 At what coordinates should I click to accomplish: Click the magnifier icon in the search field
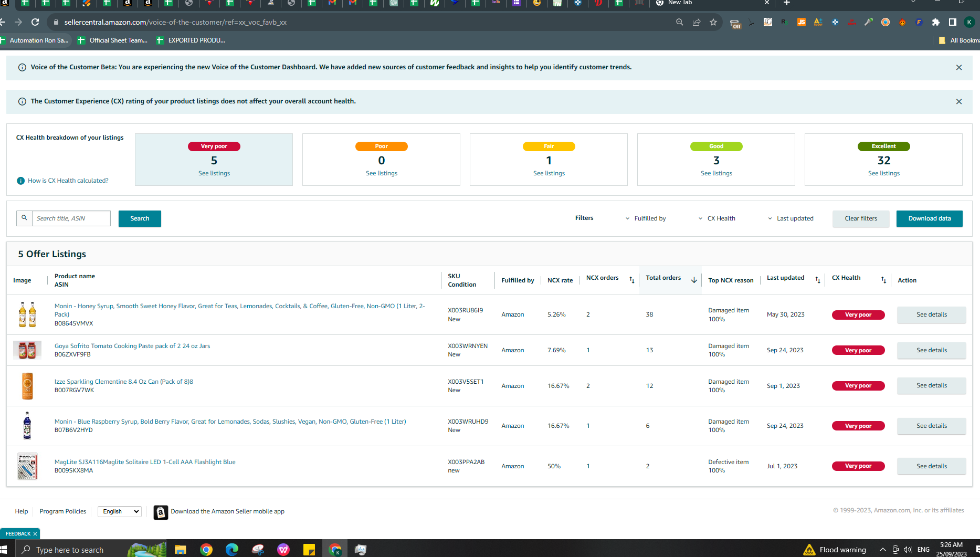(24, 218)
